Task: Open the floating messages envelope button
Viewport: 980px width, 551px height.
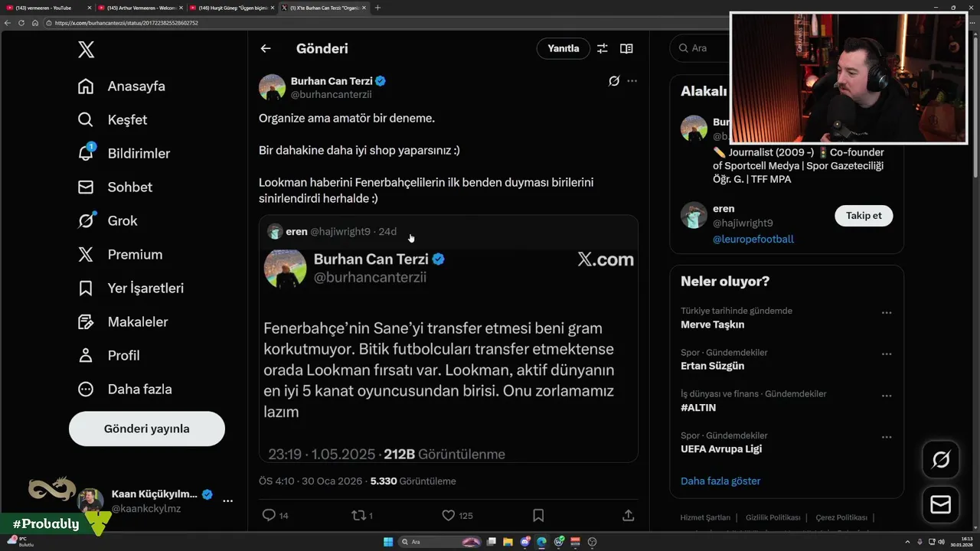Action: click(x=940, y=505)
